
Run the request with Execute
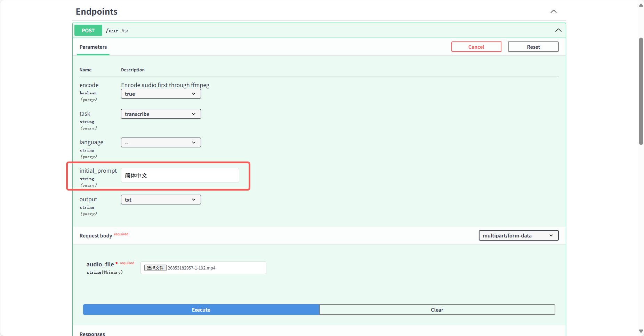(201, 310)
